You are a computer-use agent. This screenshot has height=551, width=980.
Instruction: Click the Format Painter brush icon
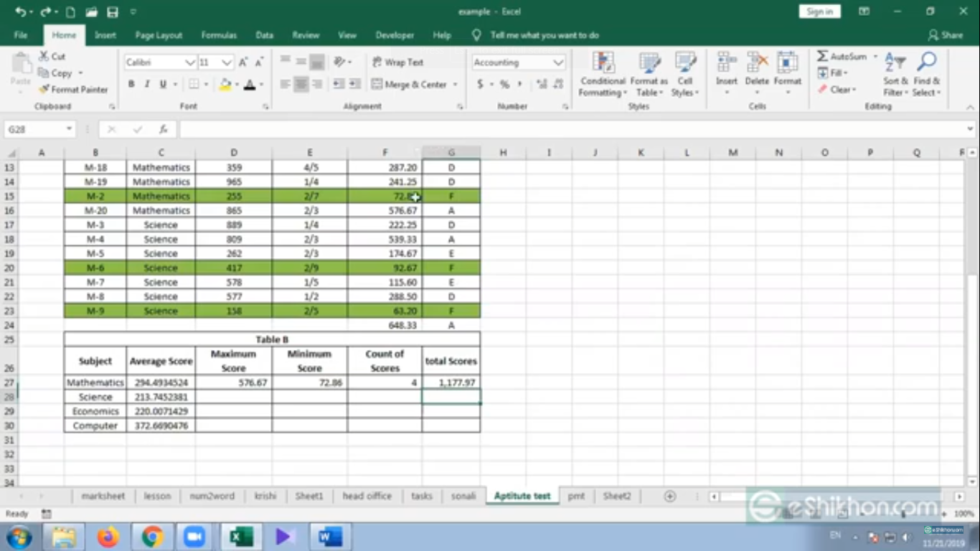pos(44,90)
